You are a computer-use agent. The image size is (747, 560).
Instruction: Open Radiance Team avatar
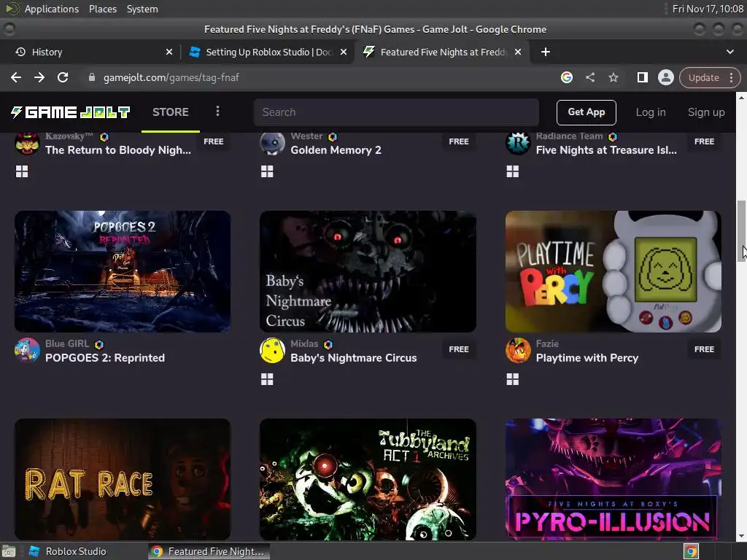point(518,143)
